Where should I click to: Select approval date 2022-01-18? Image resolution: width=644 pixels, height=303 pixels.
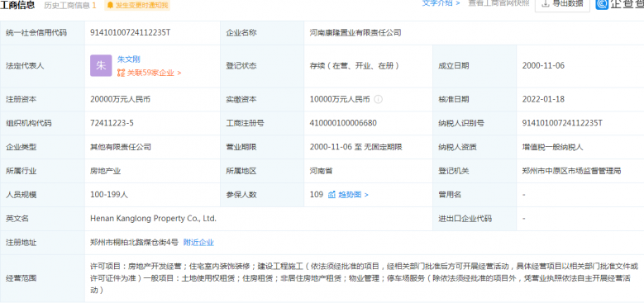tap(543, 99)
